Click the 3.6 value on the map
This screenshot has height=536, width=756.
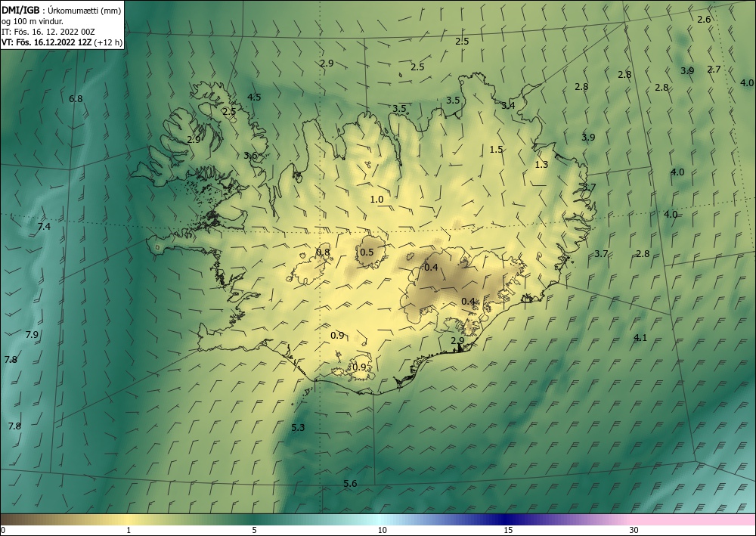click(x=250, y=156)
